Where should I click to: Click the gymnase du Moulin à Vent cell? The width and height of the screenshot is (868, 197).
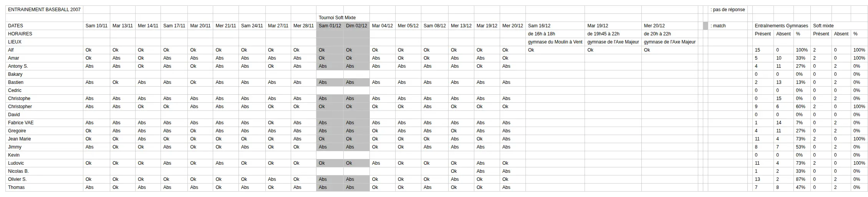click(x=555, y=42)
